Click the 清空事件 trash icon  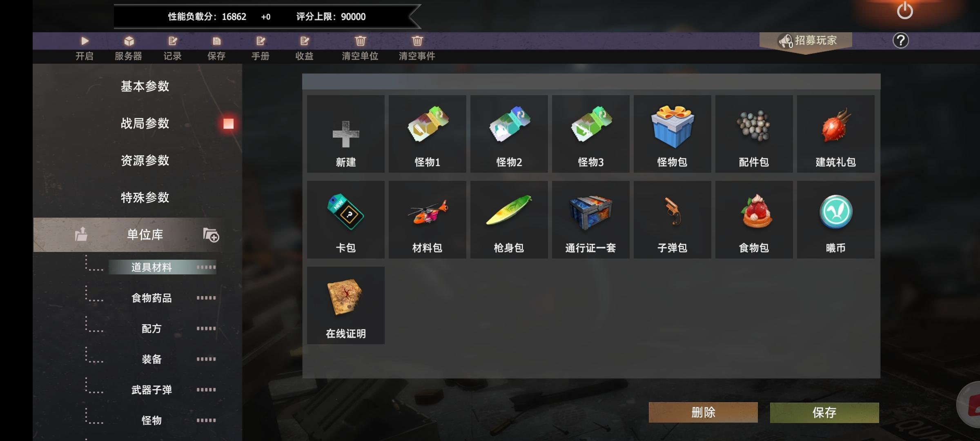(x=417, y=41)
